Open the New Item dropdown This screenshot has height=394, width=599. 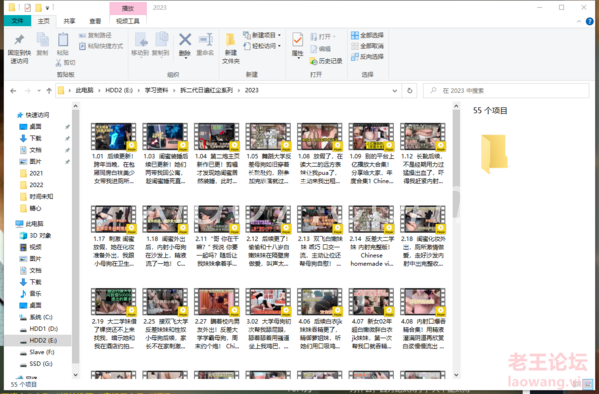[262, 35]
